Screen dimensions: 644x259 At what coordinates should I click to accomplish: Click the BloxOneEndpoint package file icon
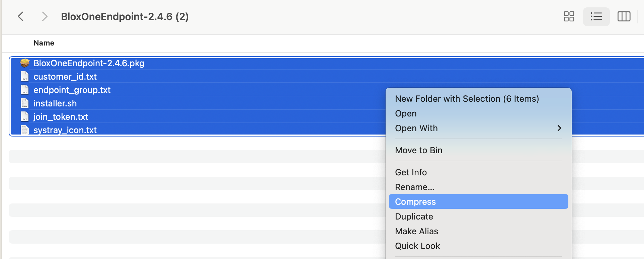tap(25, 63)
